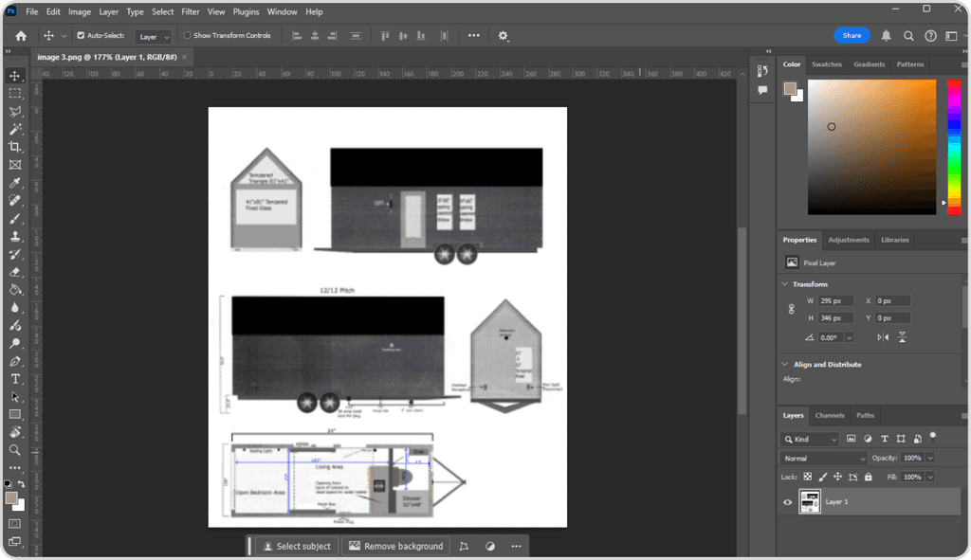Select the Lasso tool

tap(14, 111)
